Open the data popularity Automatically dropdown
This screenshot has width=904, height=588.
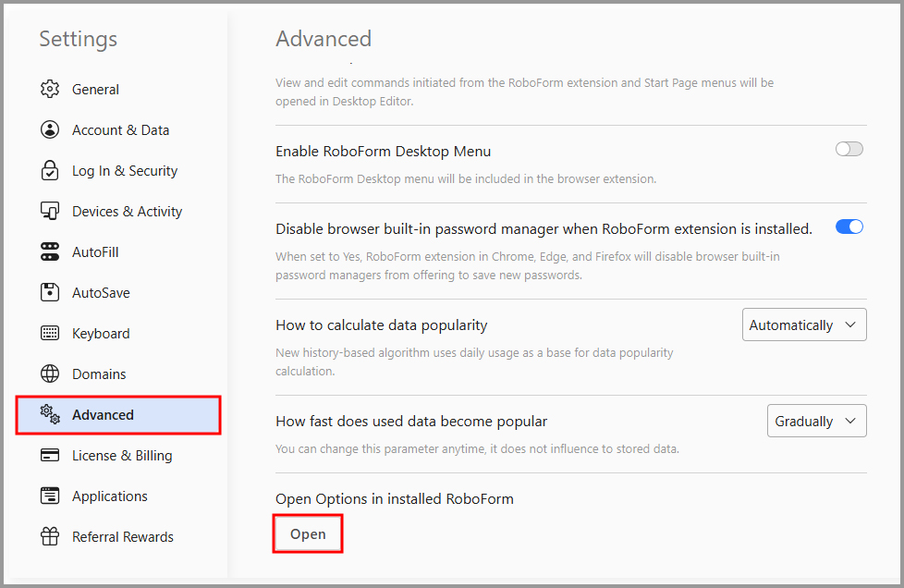(803, 325)
